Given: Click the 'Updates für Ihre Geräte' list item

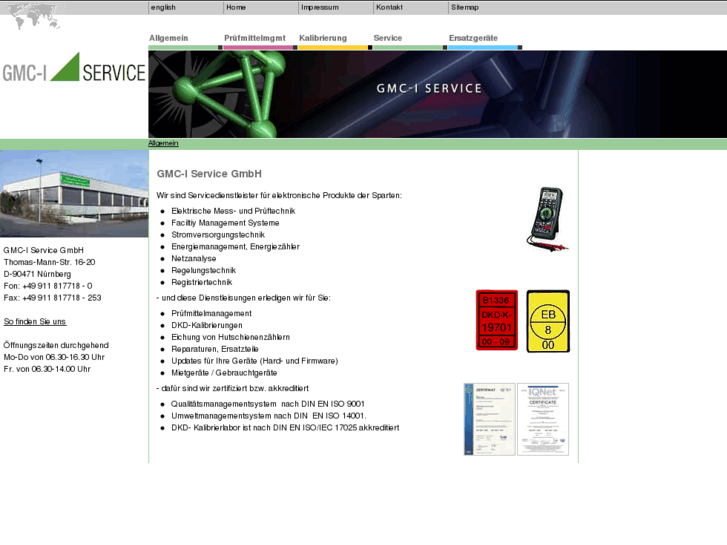Looking at the screenshot, I should [255, 361].
